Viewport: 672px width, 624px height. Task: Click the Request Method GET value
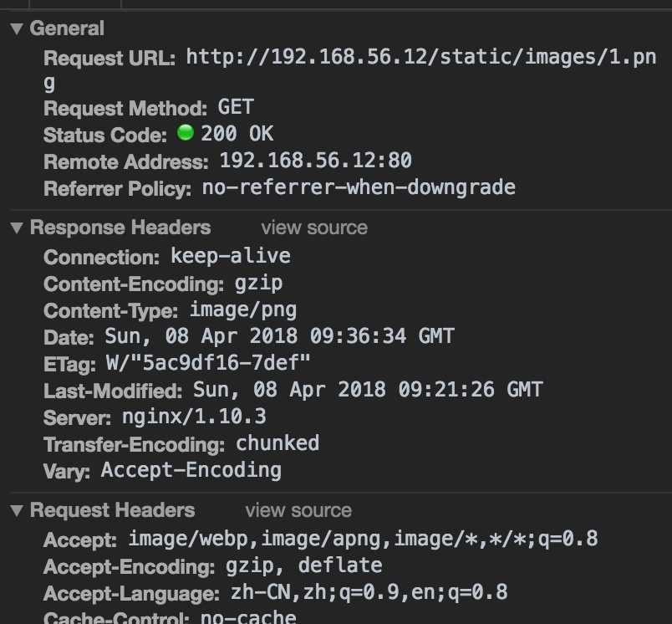pyautogui.click(x=236, y=107)
